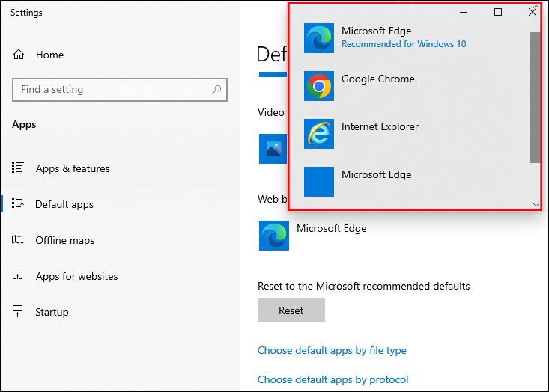This screenshot has height=392, width=549.
Task: Open Apps & features via its icon
Action: 19,168
